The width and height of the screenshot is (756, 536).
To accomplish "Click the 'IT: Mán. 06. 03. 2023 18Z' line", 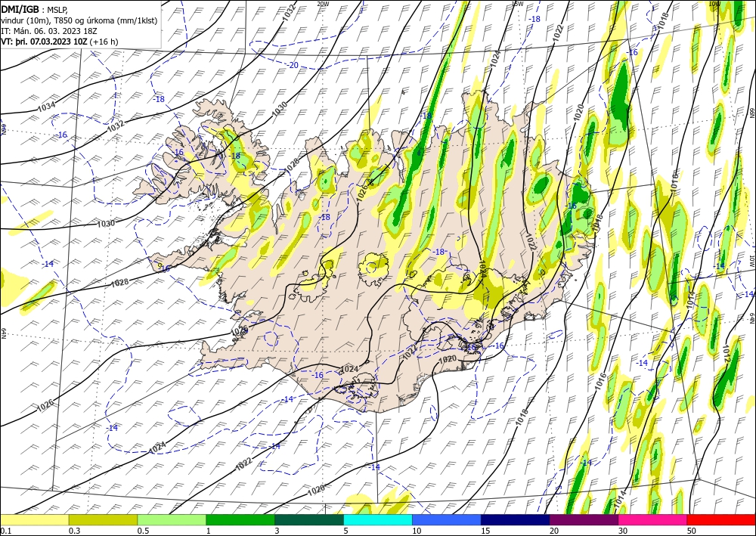I will (49, 31).
